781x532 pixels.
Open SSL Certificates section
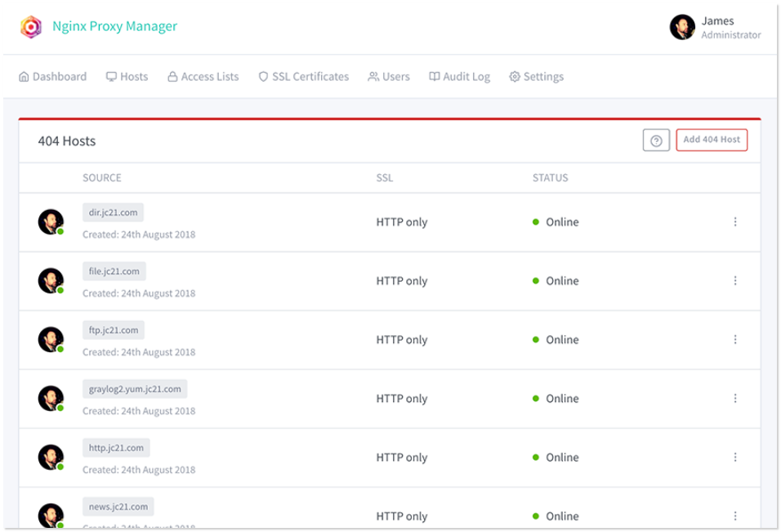303,77
